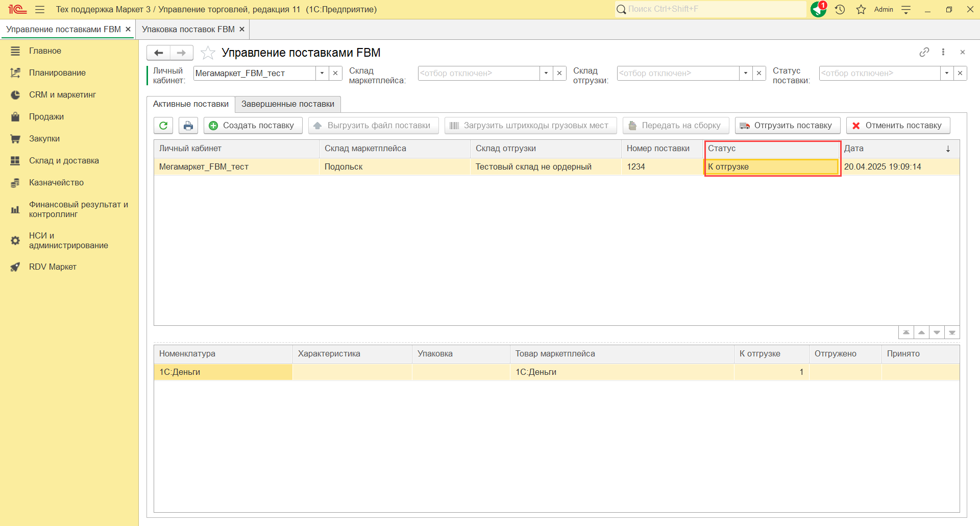Click Отгрузить поставку button

[x=787, y=126]
